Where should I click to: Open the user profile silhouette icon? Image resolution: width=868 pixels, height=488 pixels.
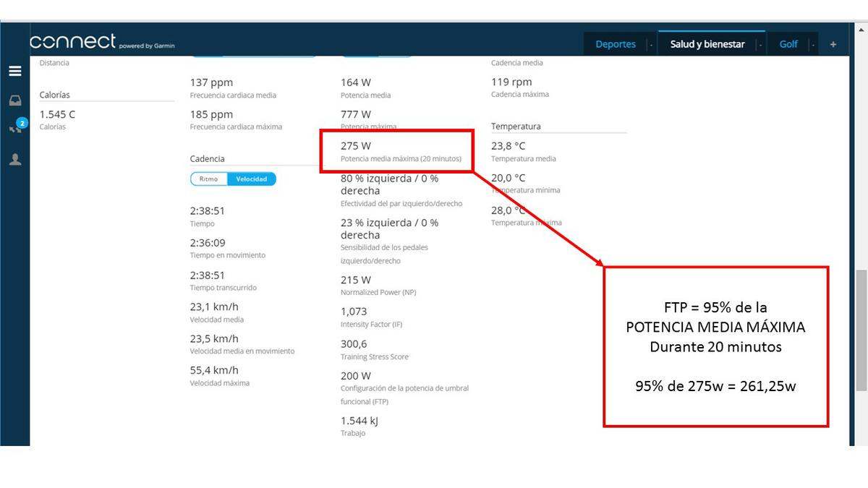14,160
